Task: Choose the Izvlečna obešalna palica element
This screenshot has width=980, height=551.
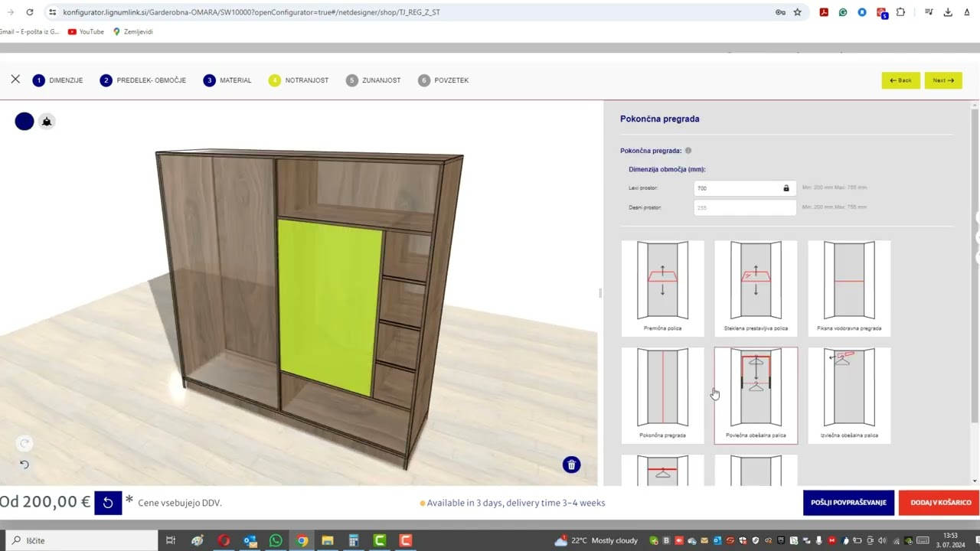Action: pyautogui.click(x=849, y=396)
